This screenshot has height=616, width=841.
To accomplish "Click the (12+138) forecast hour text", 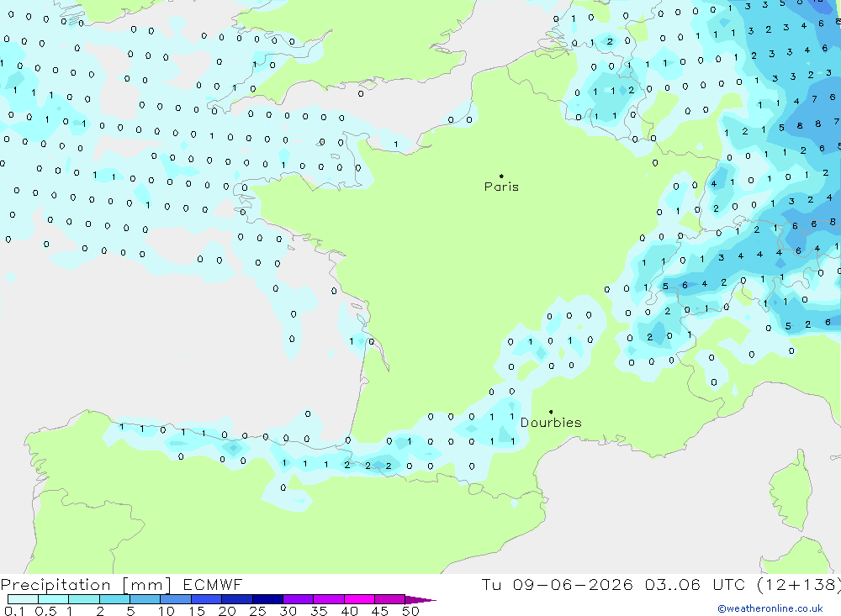I will coord(799,584).
